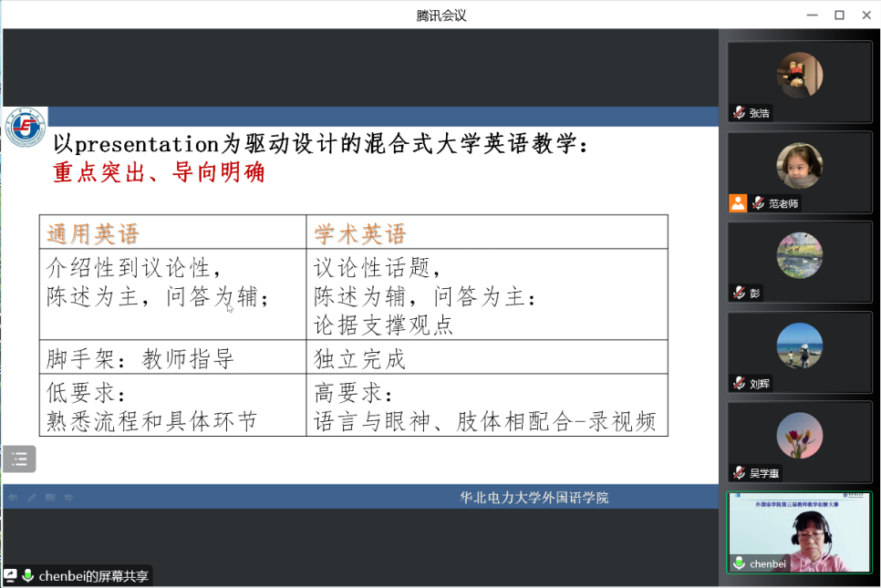
Task: Open the slide overview icon in slideshow toolbar
Action: (x=50, y=498)
